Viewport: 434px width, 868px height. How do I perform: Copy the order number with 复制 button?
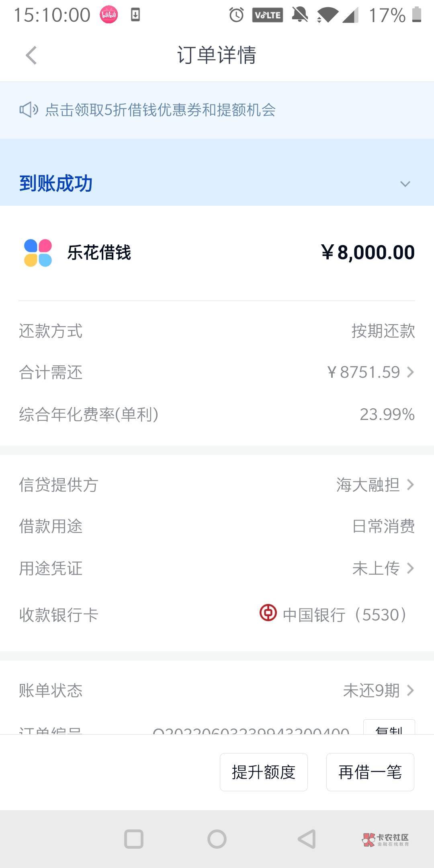389,728
